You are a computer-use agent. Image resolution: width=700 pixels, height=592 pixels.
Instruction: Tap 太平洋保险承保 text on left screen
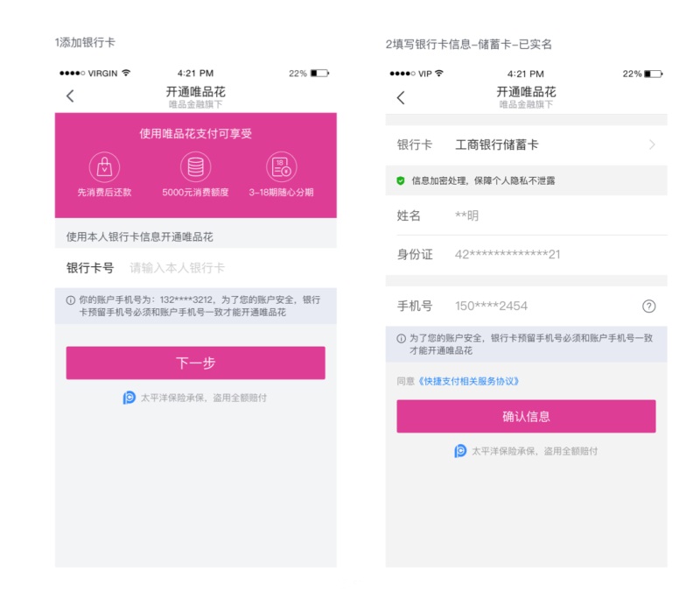[204, 398]
